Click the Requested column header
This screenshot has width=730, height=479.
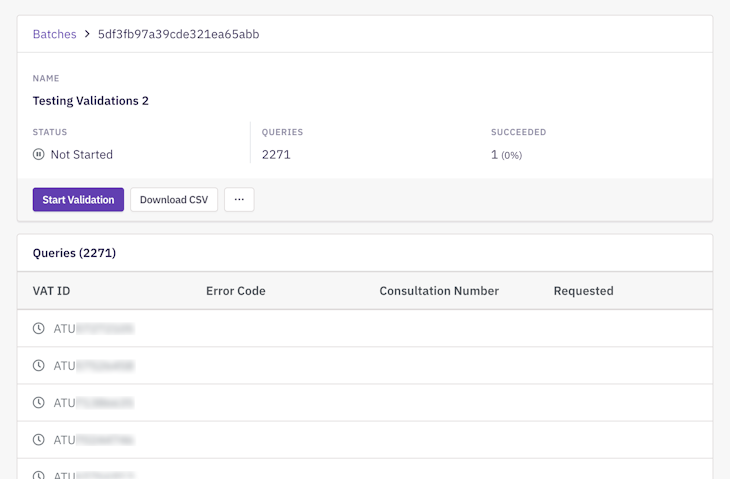(x=583, y=291)
